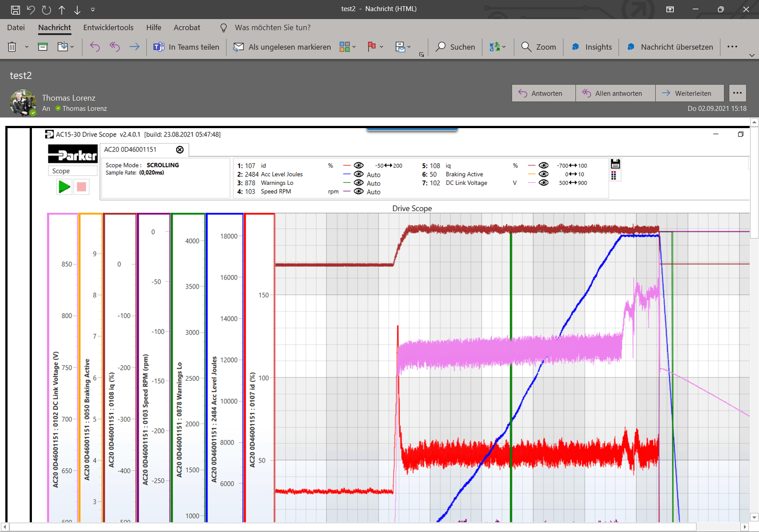Archive the message with the archive icon
This screenshot has height=532, width=759.
coord(43,47)
